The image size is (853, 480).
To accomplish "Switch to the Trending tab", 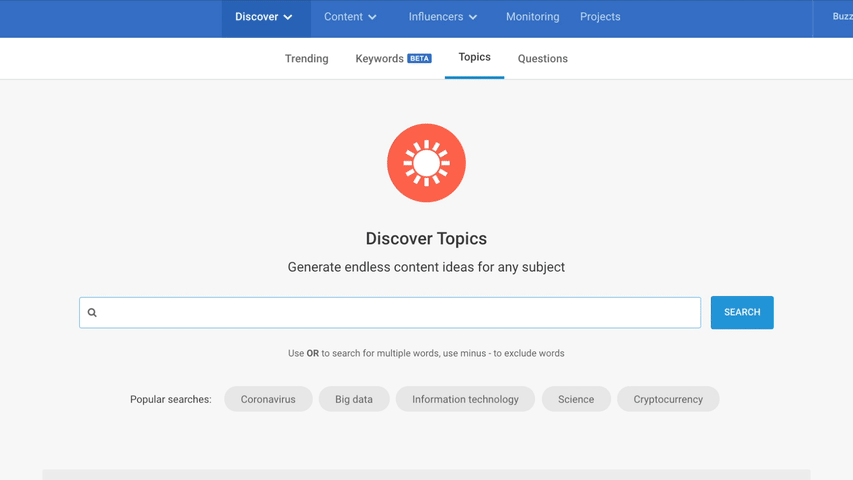I will point(306,59).
